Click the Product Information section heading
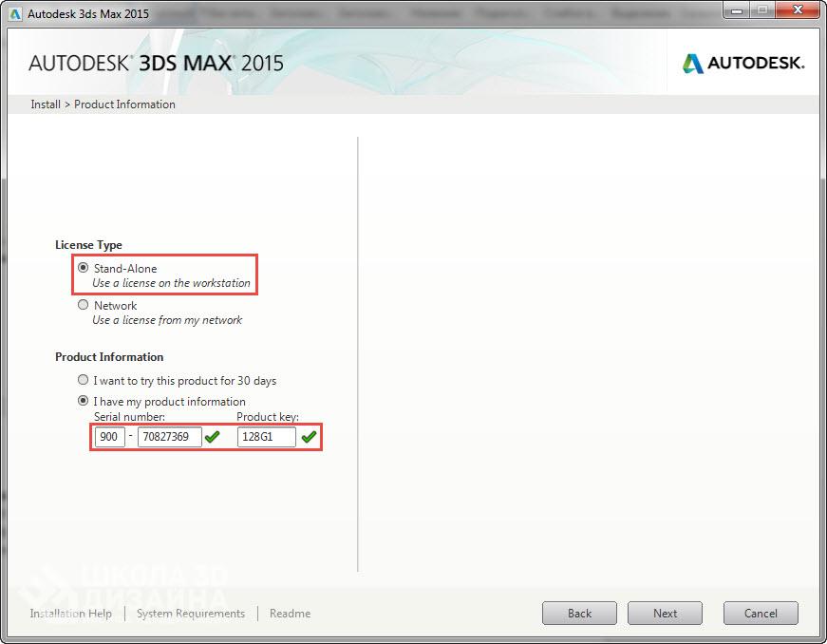Screen dimensions: 827x644 (109, 357)
